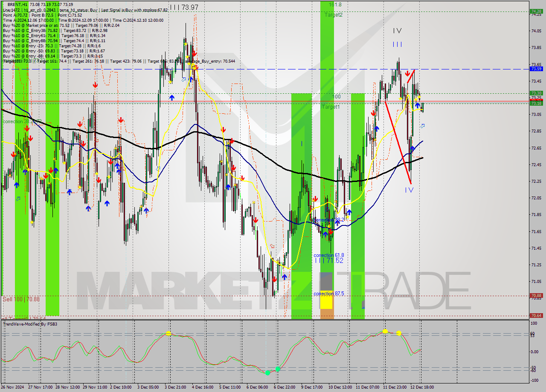Click the blue 73.59 price tag
546x392 pixels.
pyautogui.click(x=536, y=69)
